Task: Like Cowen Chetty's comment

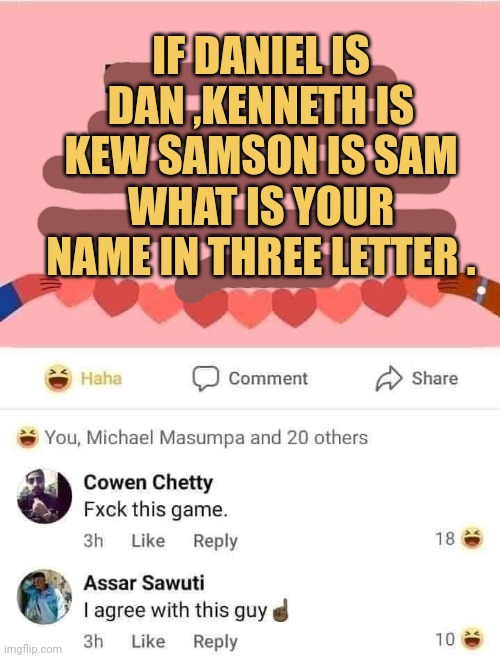Action: click(x=148, y=540)
